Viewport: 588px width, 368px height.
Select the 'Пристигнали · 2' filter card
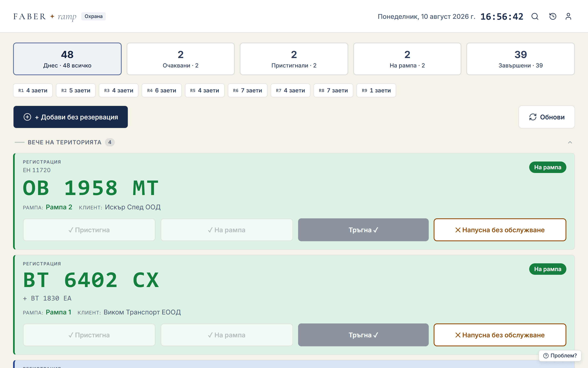(x=294, y=59)
